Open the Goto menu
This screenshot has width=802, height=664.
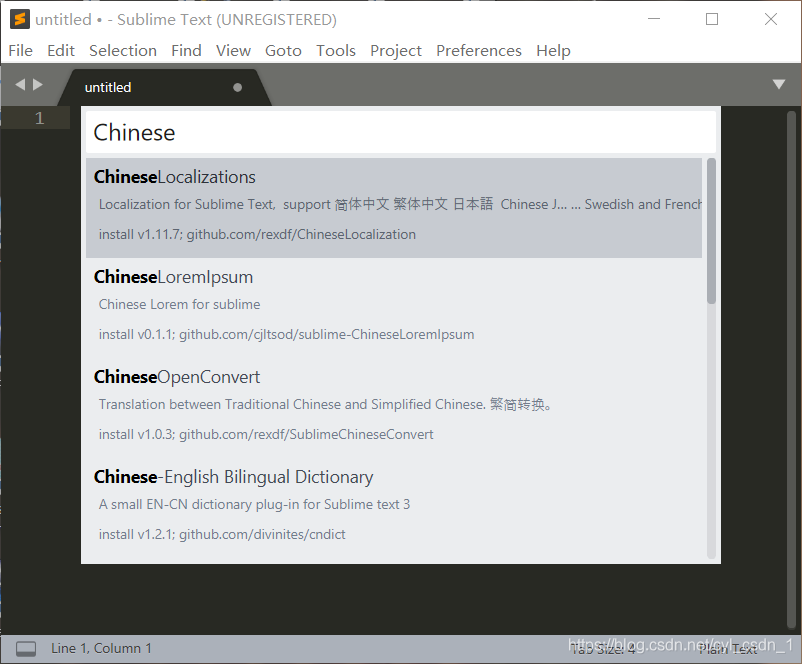click(283, 51)
